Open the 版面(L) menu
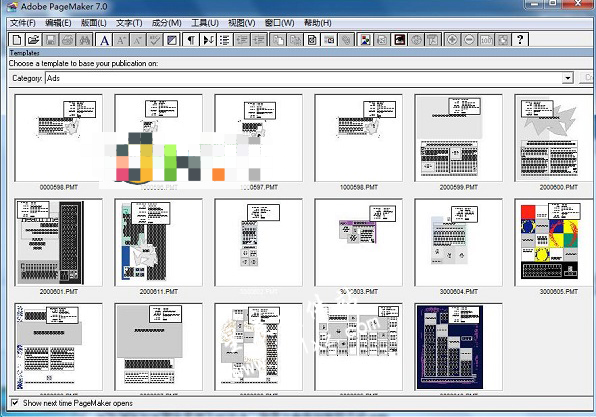The image size is (596, 417). pyautogui.click(x=94, y=23)
